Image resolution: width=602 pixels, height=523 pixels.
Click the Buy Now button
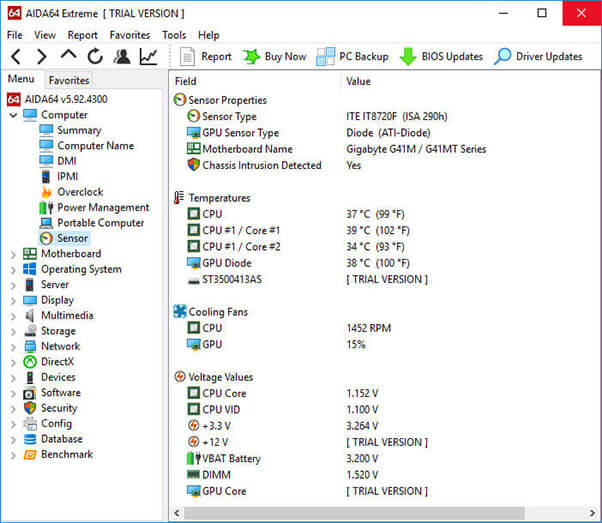click(274, 56)
